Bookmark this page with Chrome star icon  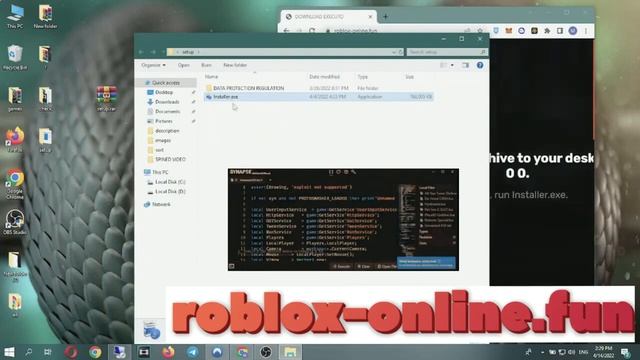coord(480,31)
